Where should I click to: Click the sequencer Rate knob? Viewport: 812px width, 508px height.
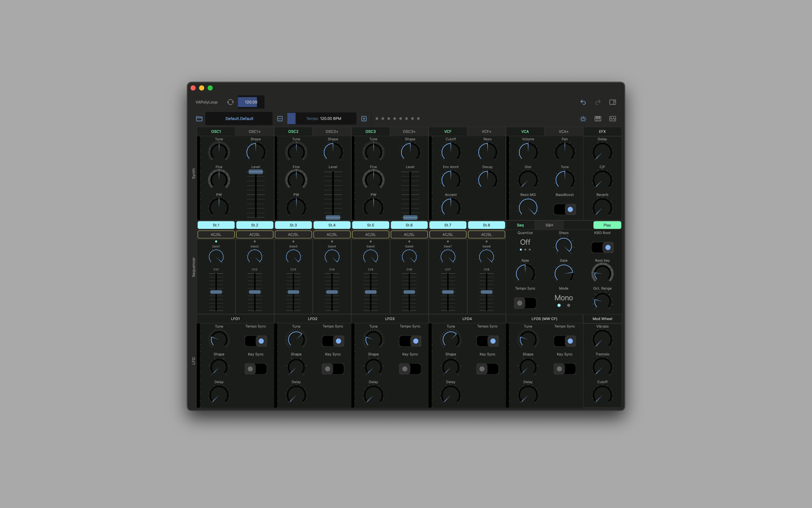tap(525, 273)
